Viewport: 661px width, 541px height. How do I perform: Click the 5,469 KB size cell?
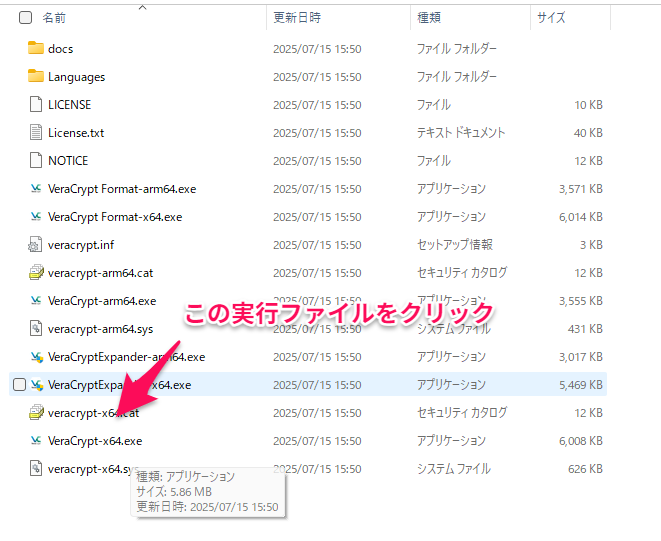580,385
